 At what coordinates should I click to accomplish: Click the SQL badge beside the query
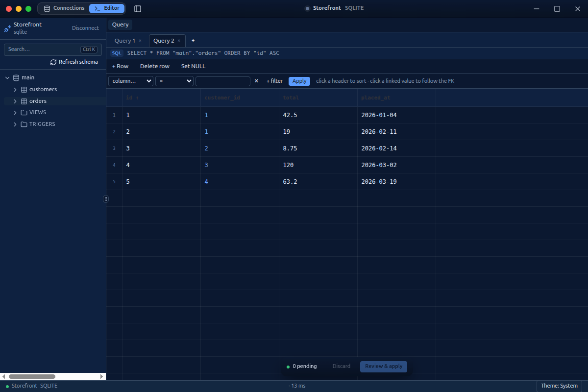(x=117, y=53)
